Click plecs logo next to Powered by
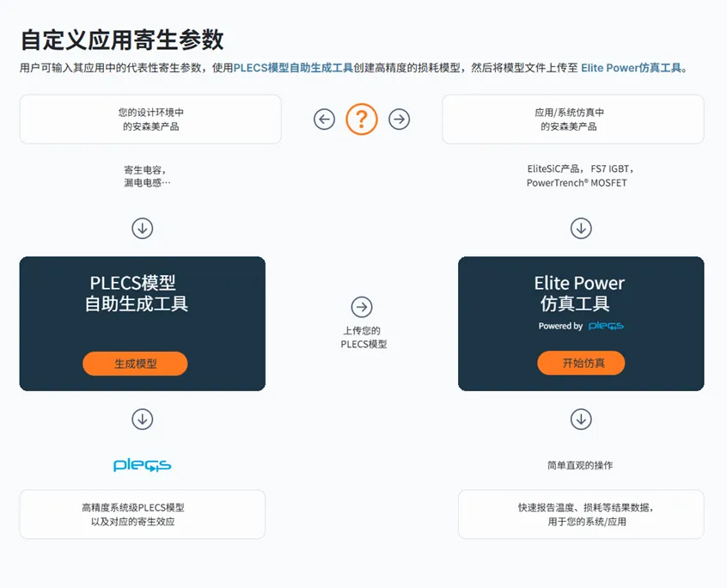 pos(606,326)
